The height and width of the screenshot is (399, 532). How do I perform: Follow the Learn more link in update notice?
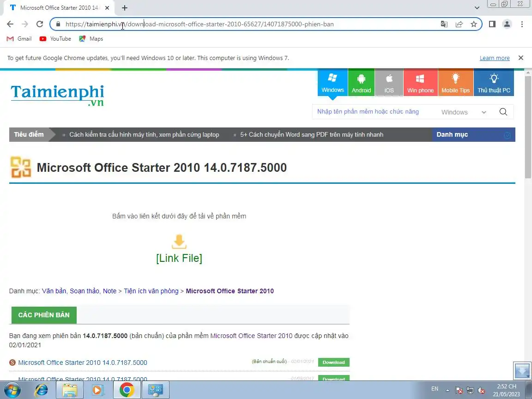pyautogui.click(x=495, y=58)
